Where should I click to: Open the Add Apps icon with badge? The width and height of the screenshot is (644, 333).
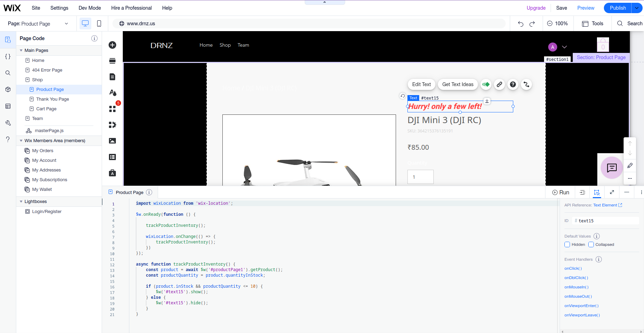pyautogui.click(x=113, y=108)
